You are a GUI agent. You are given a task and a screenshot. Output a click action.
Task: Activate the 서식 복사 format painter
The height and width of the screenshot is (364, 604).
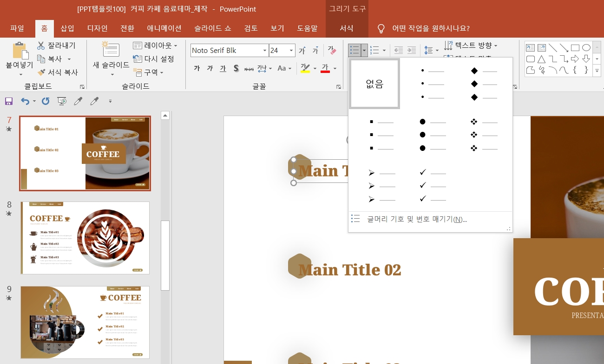click(x=58, y=72)
